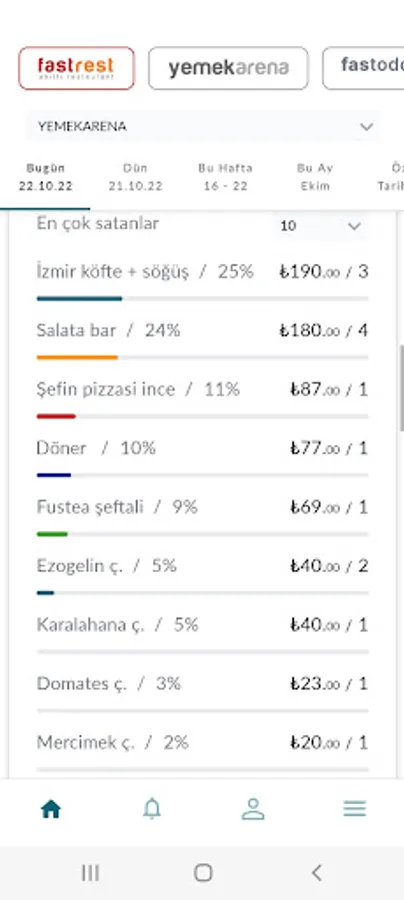404x900 pixels.
Task: Select the fastrest logo button
Action: (x=76, y=68)
